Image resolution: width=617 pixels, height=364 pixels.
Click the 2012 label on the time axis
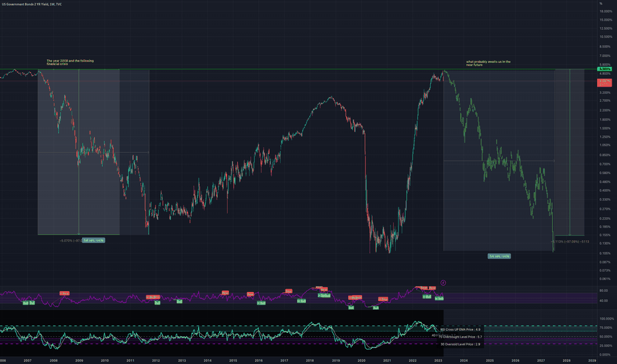pos(156,361)
